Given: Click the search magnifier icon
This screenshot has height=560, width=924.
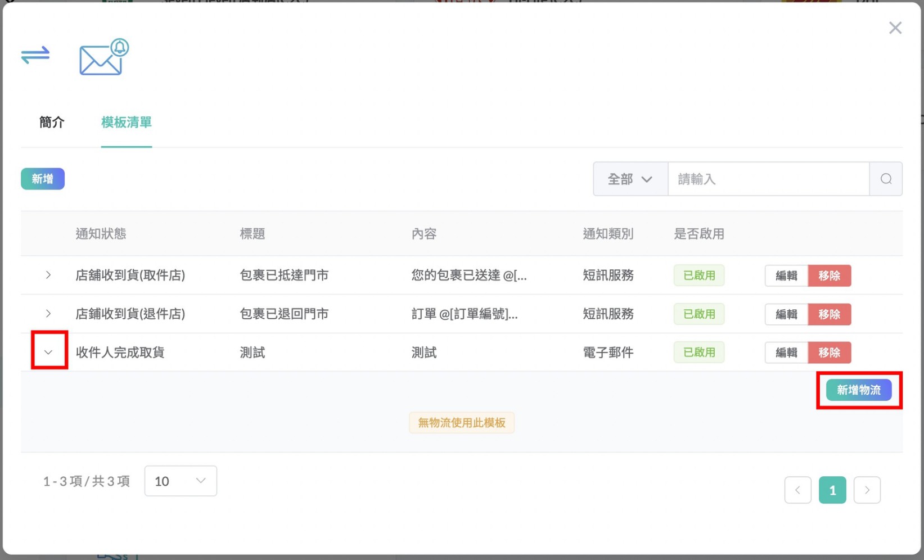Looking at the screenshot, I should coord(886,179).
